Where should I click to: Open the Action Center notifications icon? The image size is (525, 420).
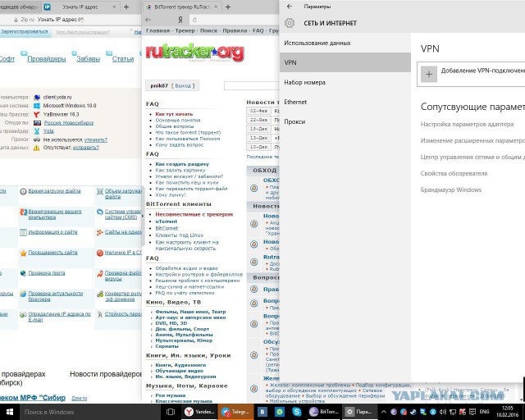click(x=472, y=412)
